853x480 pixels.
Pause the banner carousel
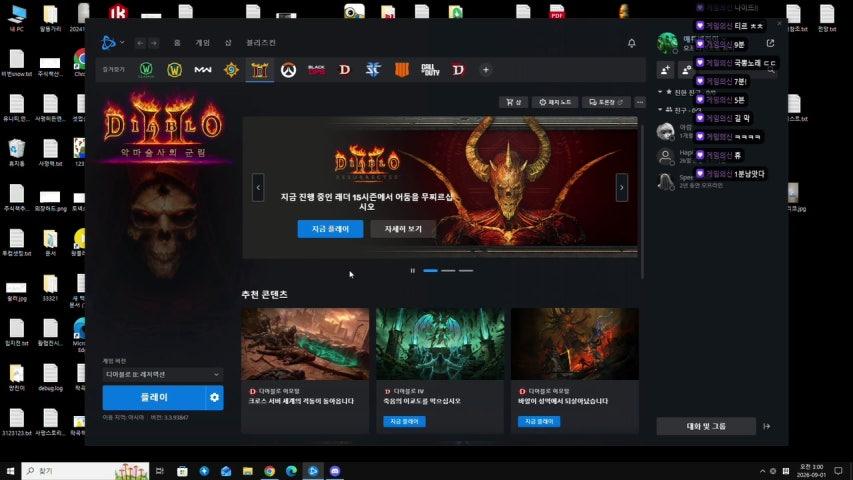(412, 270)
